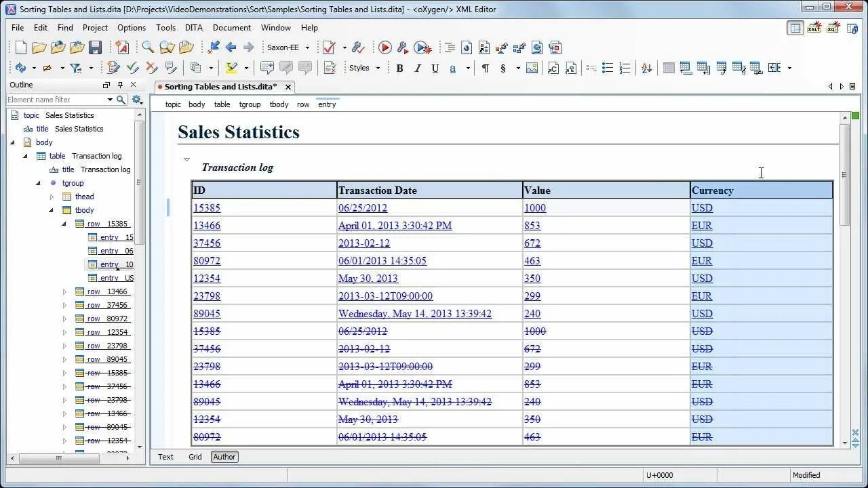The image size is (868, 488).
Task: Click the Save disk icon
Action: 96,47
